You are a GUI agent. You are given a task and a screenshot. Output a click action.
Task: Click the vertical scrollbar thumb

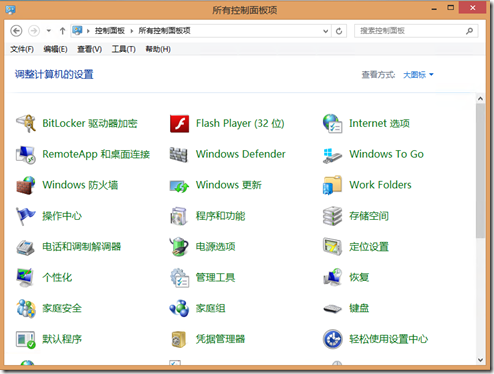(x=480, y=171)
